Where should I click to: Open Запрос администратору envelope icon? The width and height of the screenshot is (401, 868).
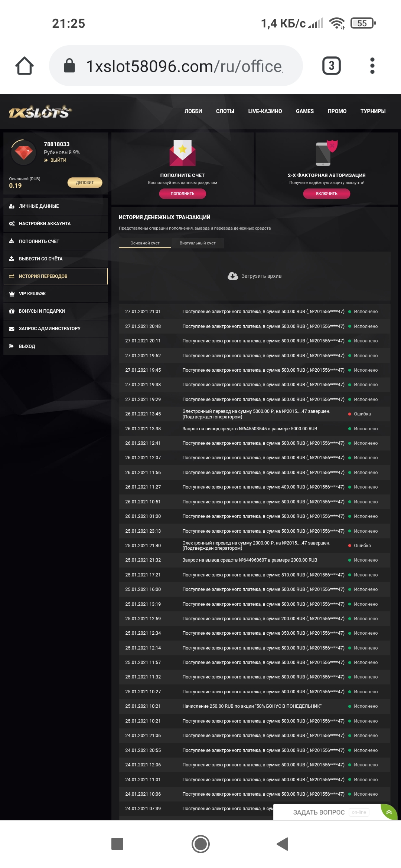12,329
